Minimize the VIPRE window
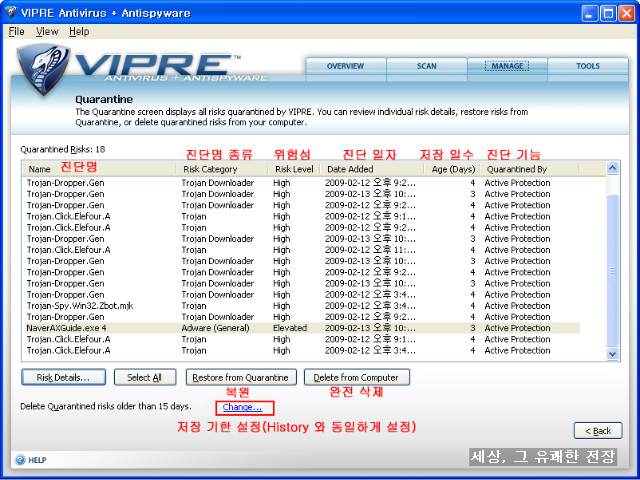The height and width of the screenshot is (480, 640). pos(589,13)
